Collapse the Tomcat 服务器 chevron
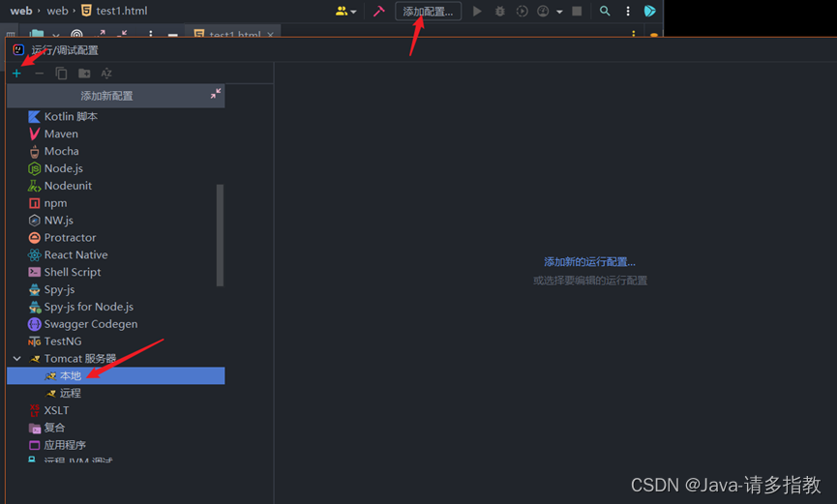 click(17, 358)
